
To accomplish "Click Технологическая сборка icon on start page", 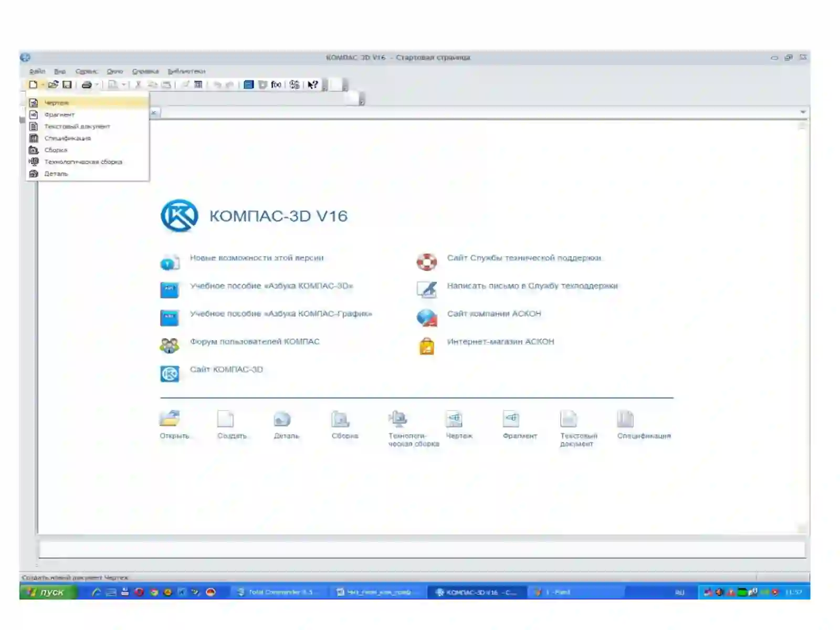I will [x=397, y=418].
